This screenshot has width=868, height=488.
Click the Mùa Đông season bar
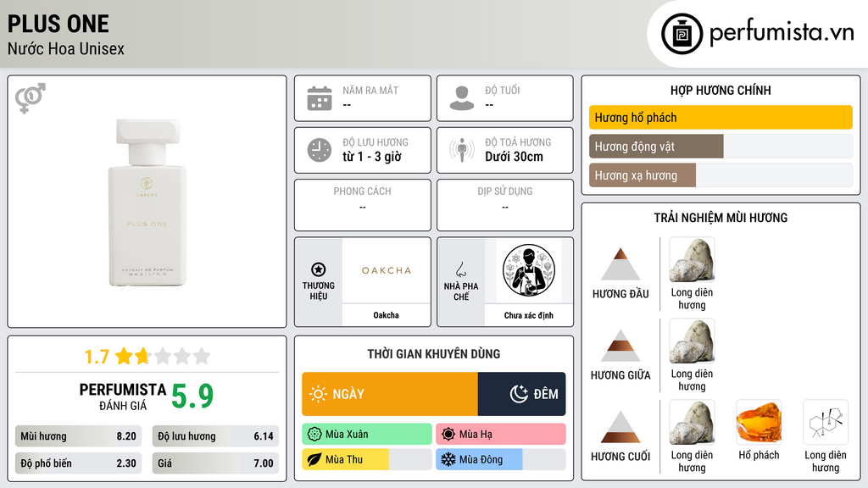click(x=501, y=460)
